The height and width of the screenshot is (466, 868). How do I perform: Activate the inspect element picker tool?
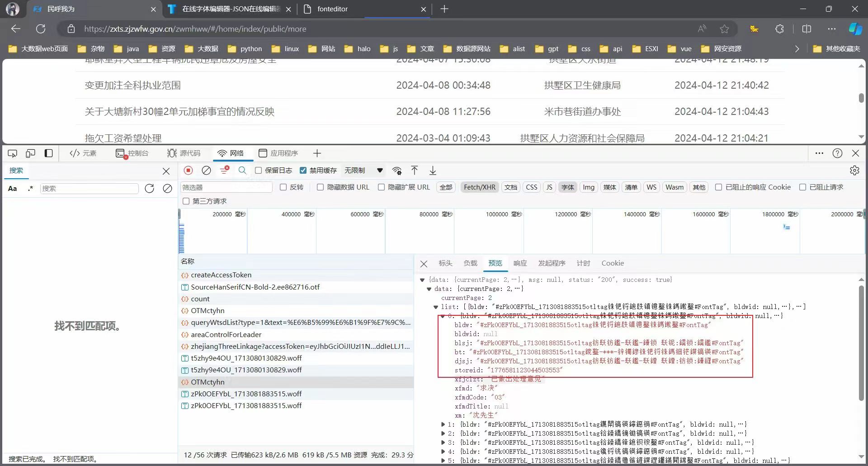(13, 153)
